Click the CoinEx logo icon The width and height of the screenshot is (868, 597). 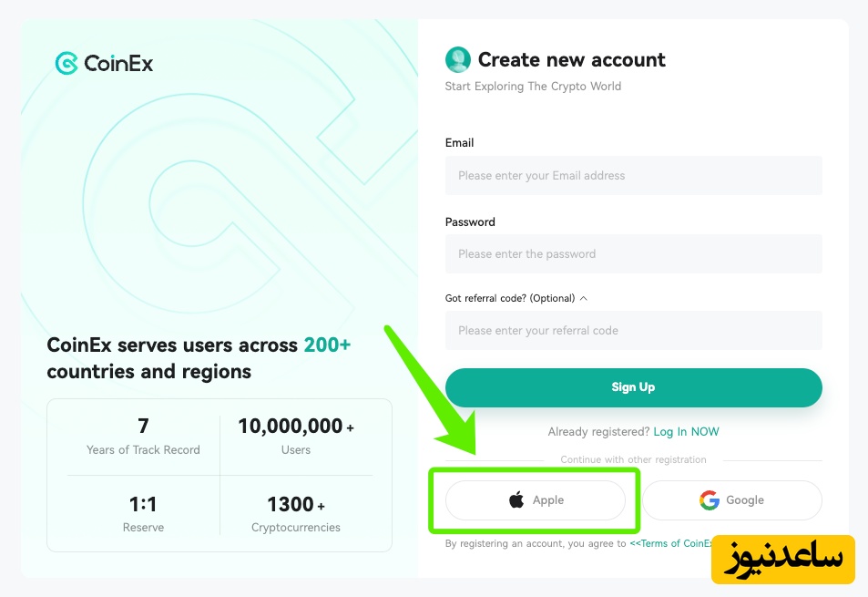click(x=66, y=63)
